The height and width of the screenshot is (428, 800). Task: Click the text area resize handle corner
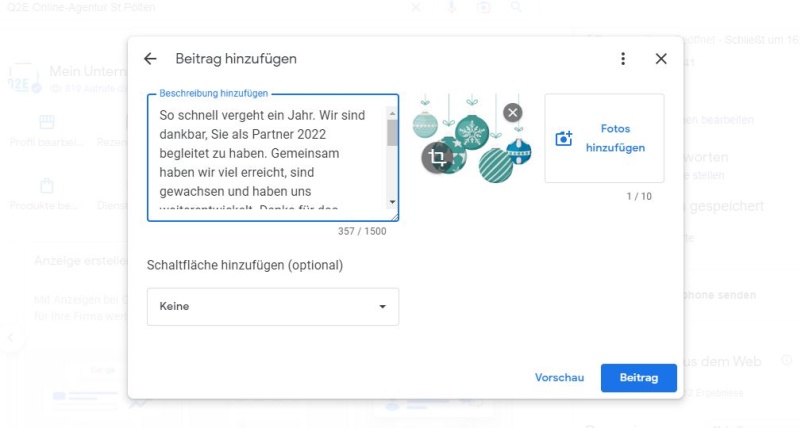(394, 217)
